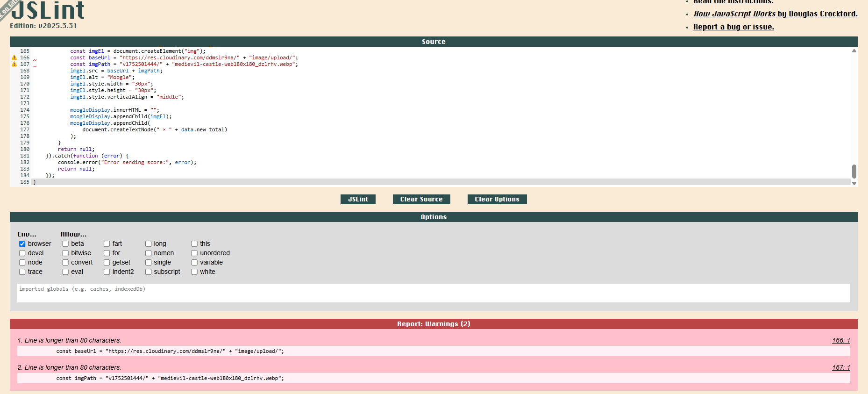Allow eval checkbox
868x394 pixels.
[x=65, y=272]
